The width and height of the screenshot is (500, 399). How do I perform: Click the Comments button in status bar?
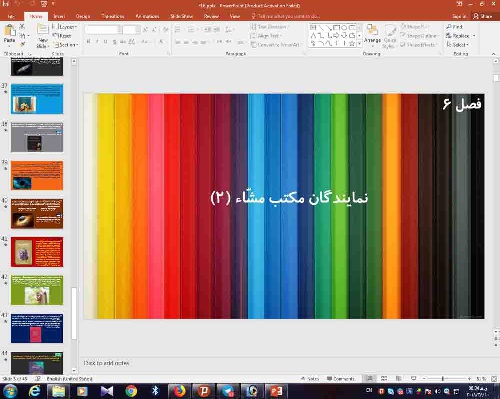point(341,379)
